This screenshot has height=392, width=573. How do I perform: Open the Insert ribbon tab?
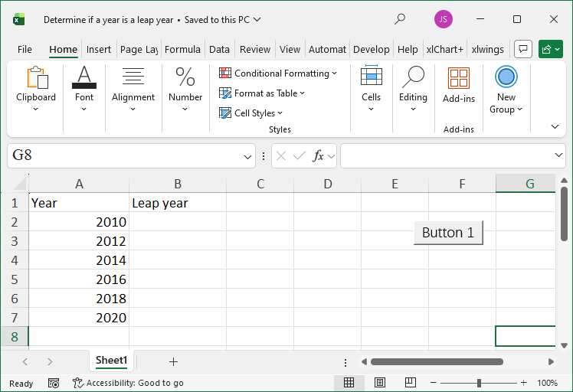coord(99,49)
